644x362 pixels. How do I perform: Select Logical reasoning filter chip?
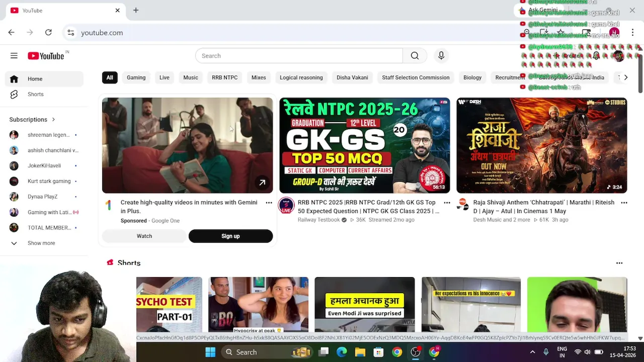tap(301, 77)
